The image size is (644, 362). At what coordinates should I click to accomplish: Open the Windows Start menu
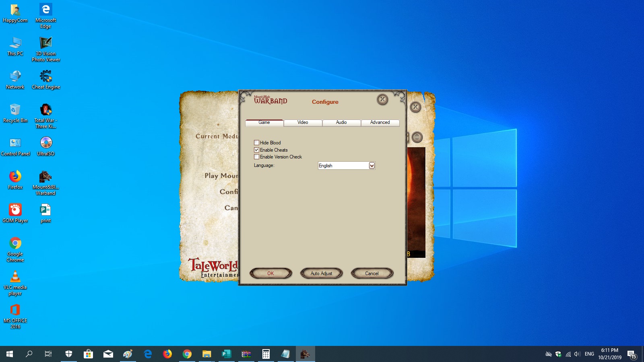coord(10,354)
